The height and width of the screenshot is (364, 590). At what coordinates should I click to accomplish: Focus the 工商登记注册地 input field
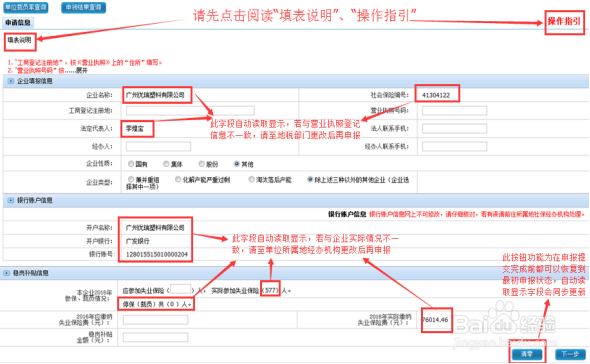click(x=190, y=110)
